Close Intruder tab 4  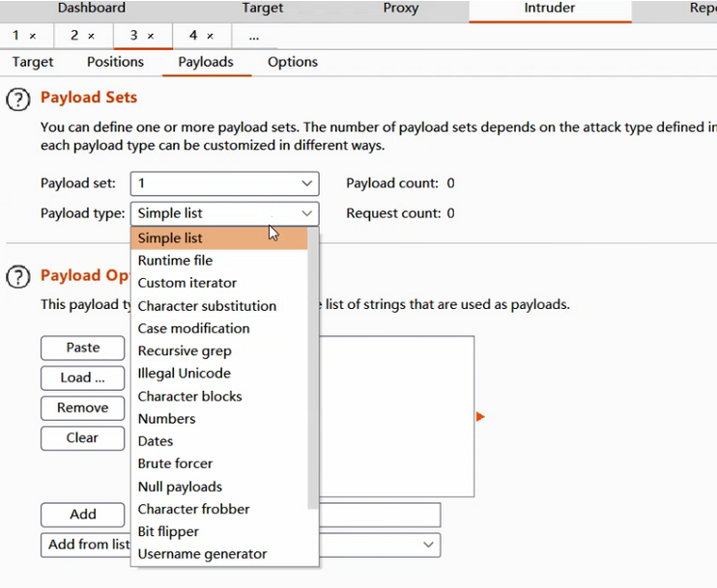(x=210, y=36)
